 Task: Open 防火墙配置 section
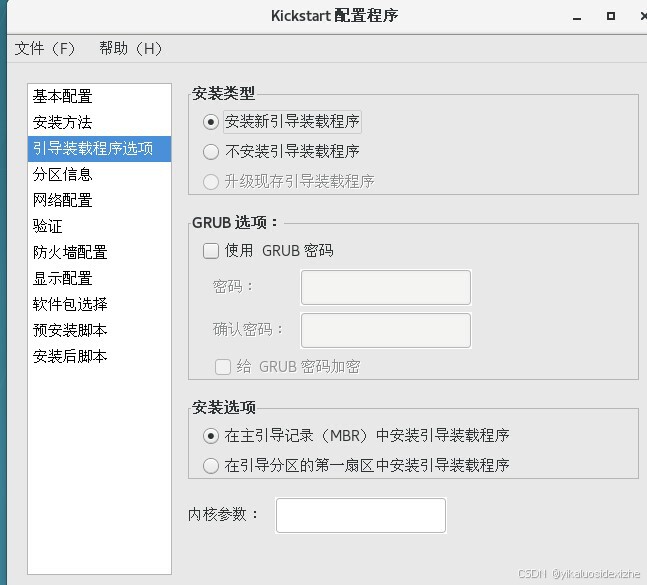click(99, 252)
